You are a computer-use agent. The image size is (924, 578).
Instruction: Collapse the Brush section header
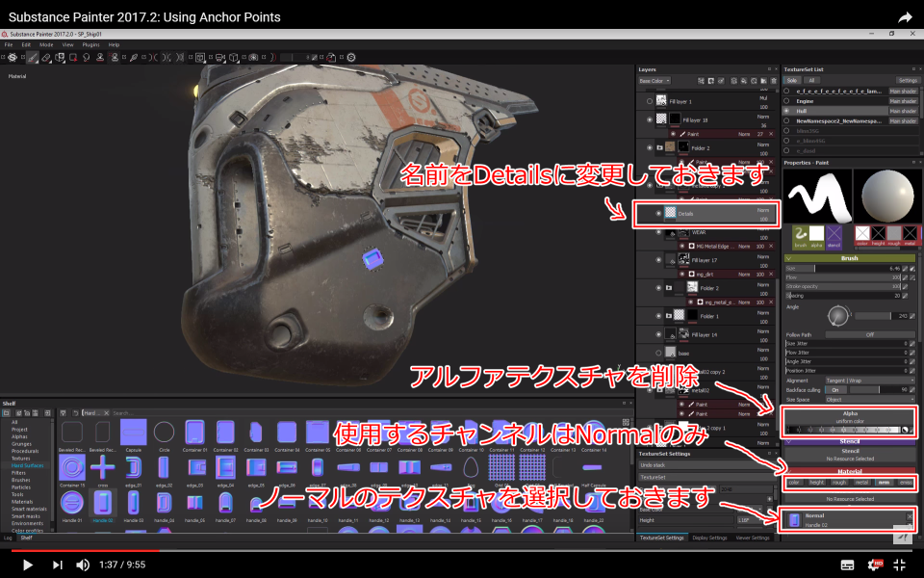click(850, 258)
